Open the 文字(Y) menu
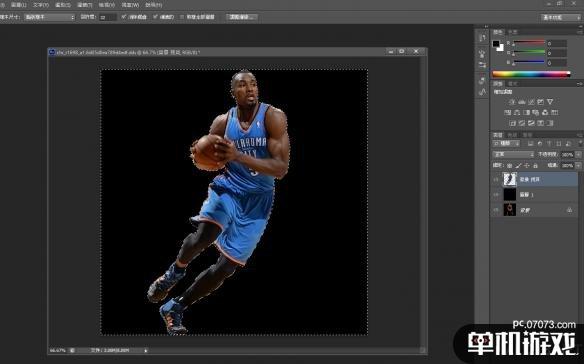The image size is (584, 364). (x=41, y=5)
